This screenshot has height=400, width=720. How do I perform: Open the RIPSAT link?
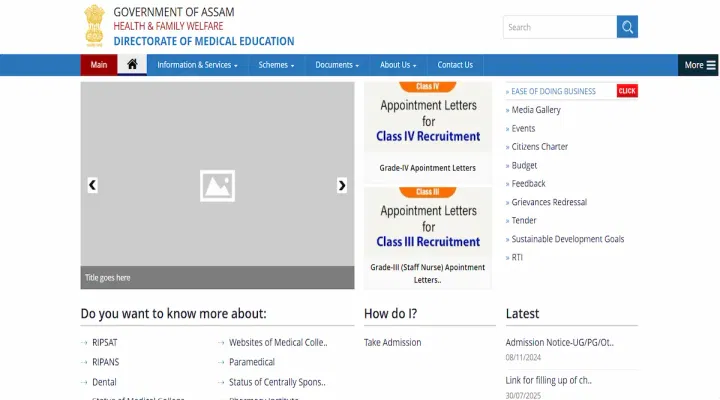click(105, 342)
